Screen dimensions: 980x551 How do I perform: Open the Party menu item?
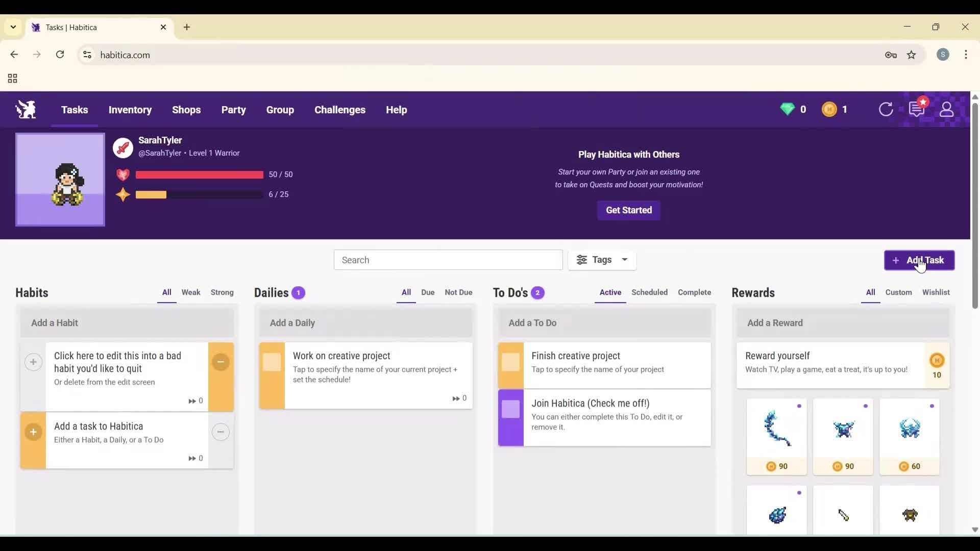click(234, 110)
